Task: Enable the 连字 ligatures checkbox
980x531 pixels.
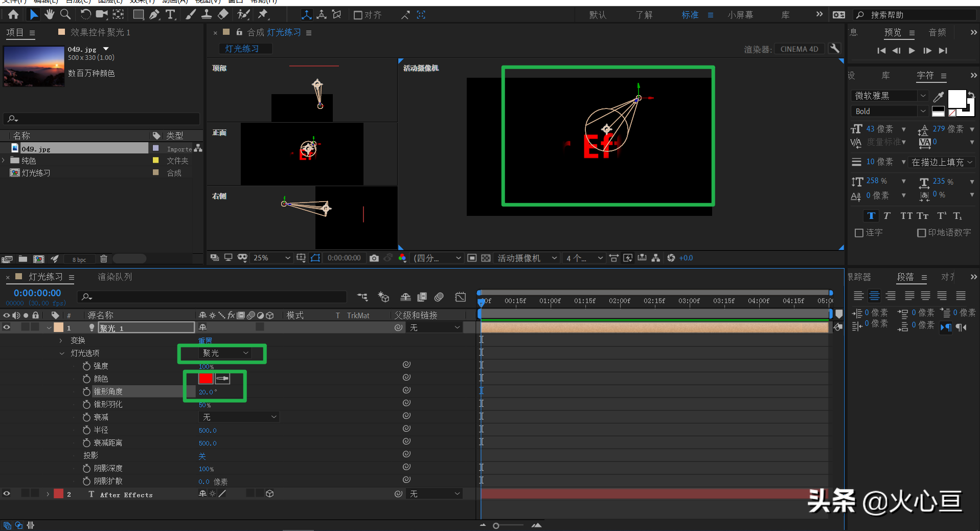Action: point(859,233)
